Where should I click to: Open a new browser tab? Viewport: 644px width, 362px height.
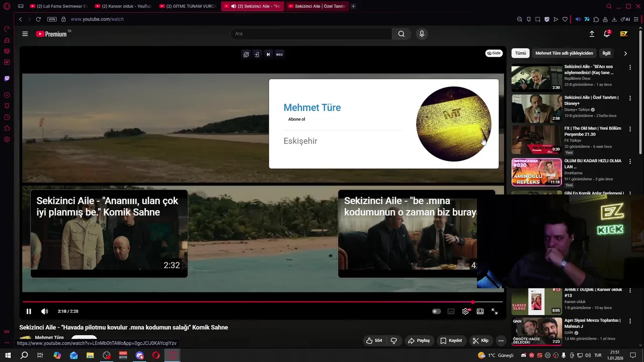[353, 7]
